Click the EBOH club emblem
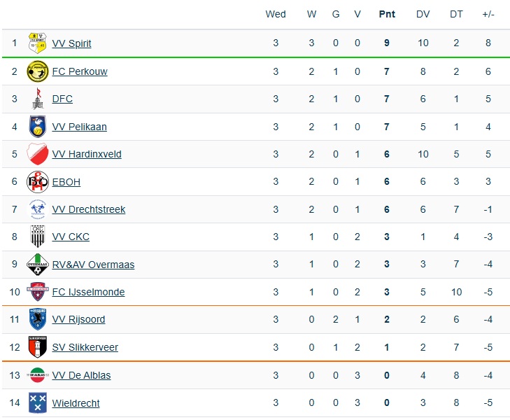 (37, 182)
